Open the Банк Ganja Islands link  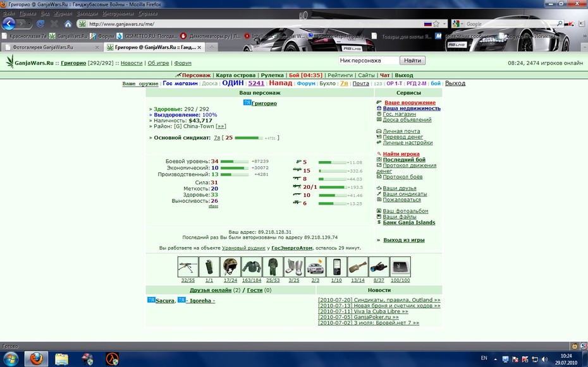(x=409, y=222)
